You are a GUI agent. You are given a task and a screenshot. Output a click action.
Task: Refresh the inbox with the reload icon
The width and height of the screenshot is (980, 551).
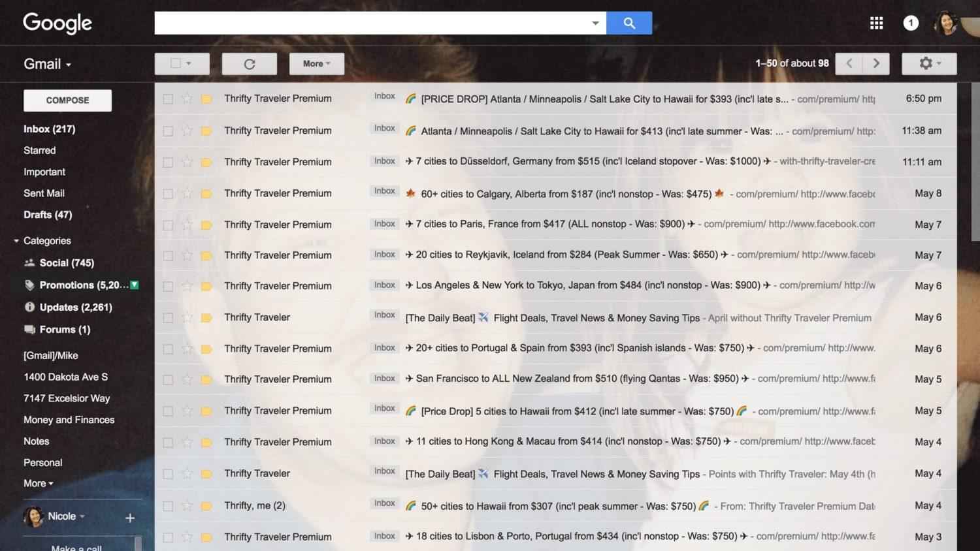249,64
